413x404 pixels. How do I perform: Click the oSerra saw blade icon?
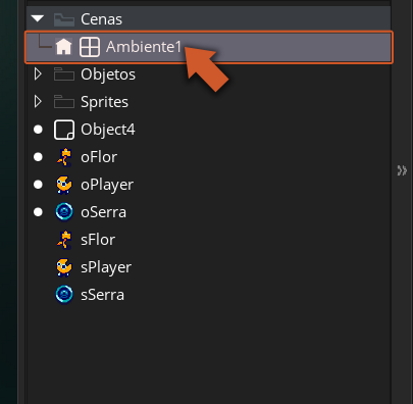pyautogui.click(x=64, y=212)
